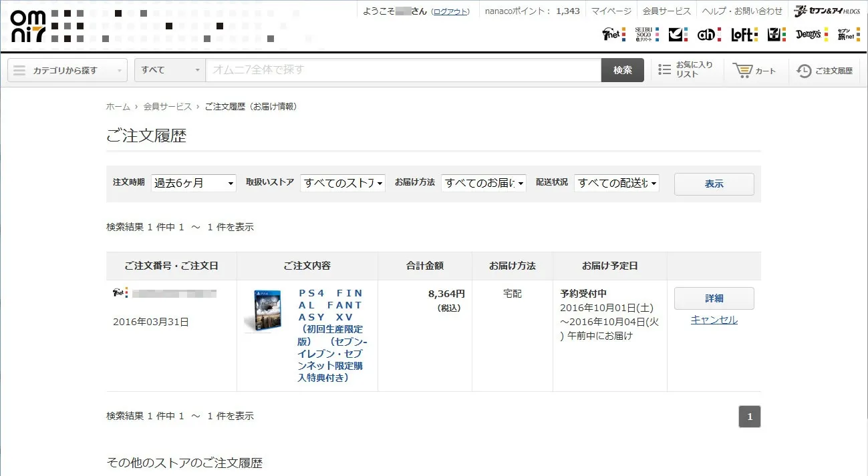This screenshot has height=476, width=868.
Task: Click the 7net icon beside order number
Action: (x=120, y=293)
